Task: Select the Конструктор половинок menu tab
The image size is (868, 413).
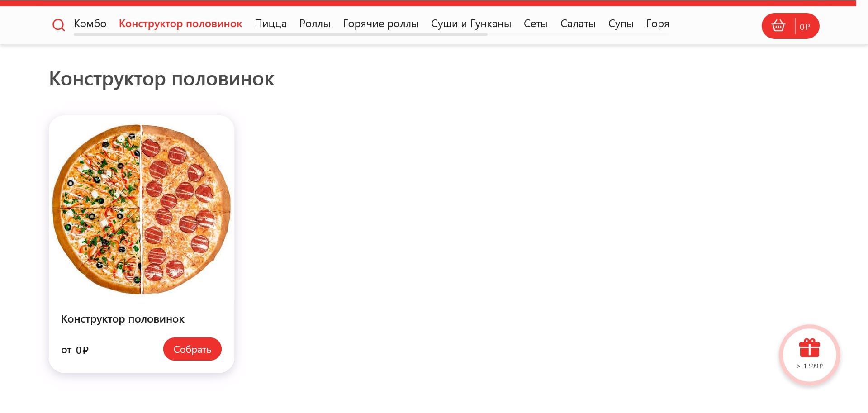Action: point(180,24)
